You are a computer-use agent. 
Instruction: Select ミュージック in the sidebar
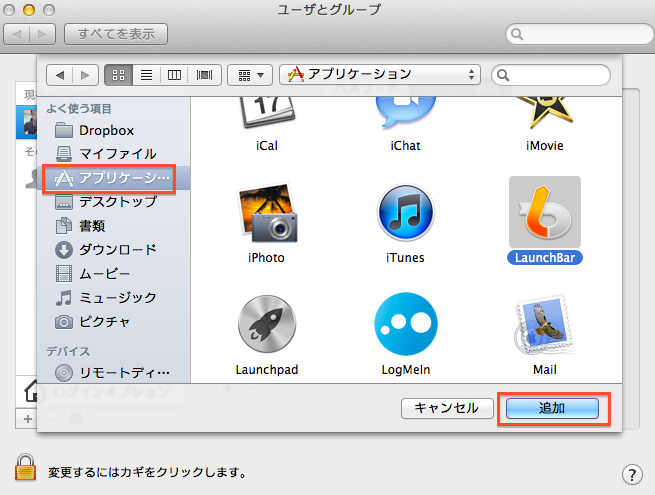coord(114,298)
